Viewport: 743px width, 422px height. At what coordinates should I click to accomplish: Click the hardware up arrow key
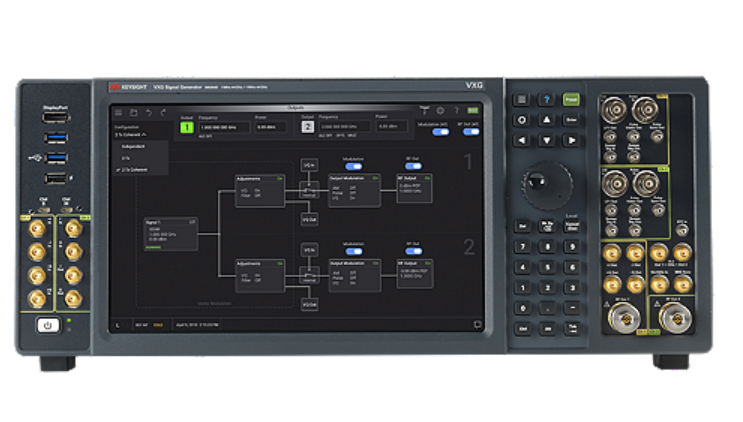click(x=546, y=120)
